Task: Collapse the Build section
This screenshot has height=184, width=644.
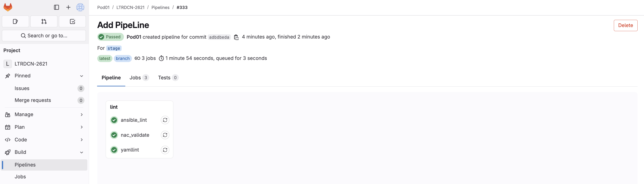Action: [82, 152]
